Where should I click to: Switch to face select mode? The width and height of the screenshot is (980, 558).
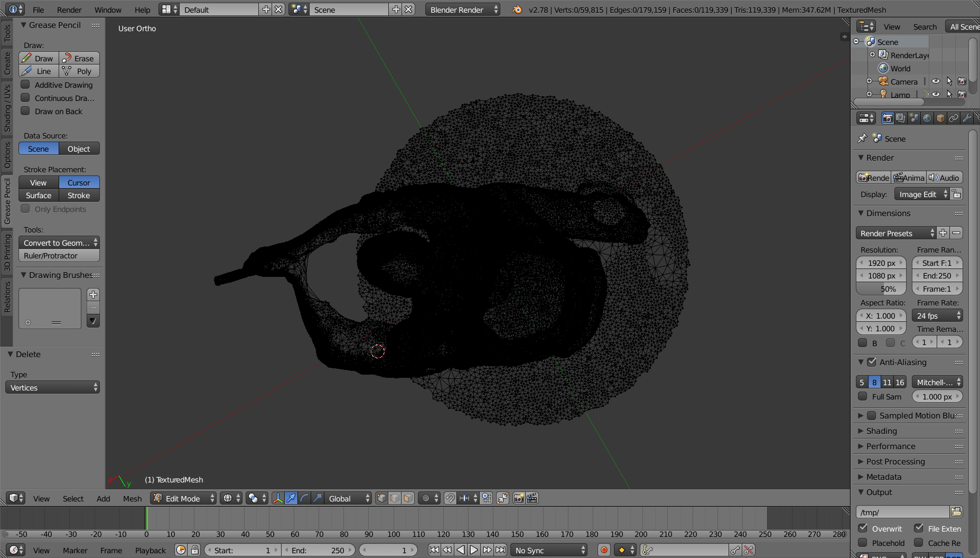408,498
